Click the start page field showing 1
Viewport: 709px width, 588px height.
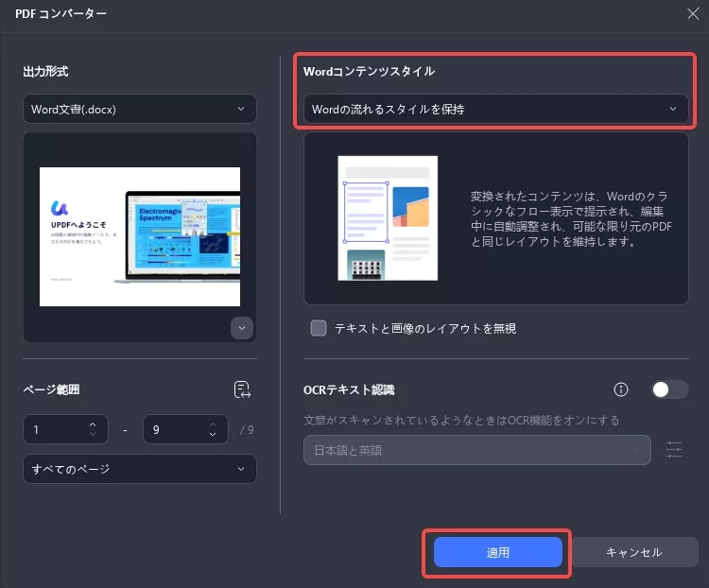[x=65, y=429]
